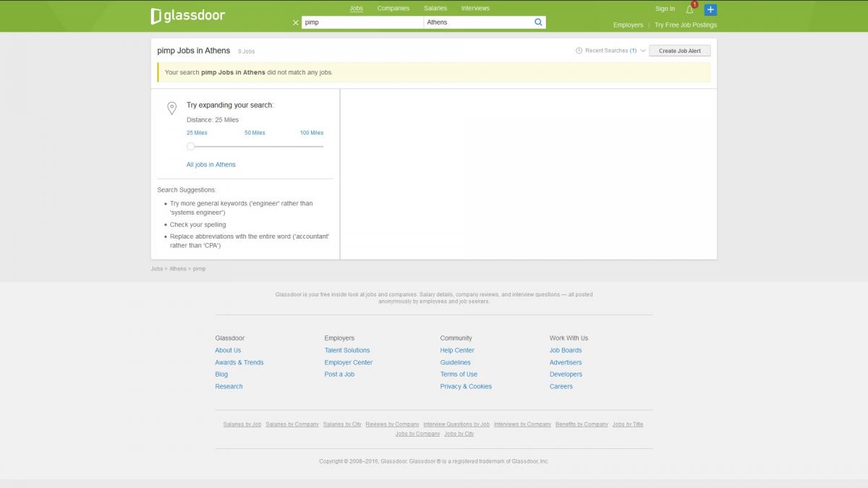Switch to the Jobs tab

pos(356,9)
